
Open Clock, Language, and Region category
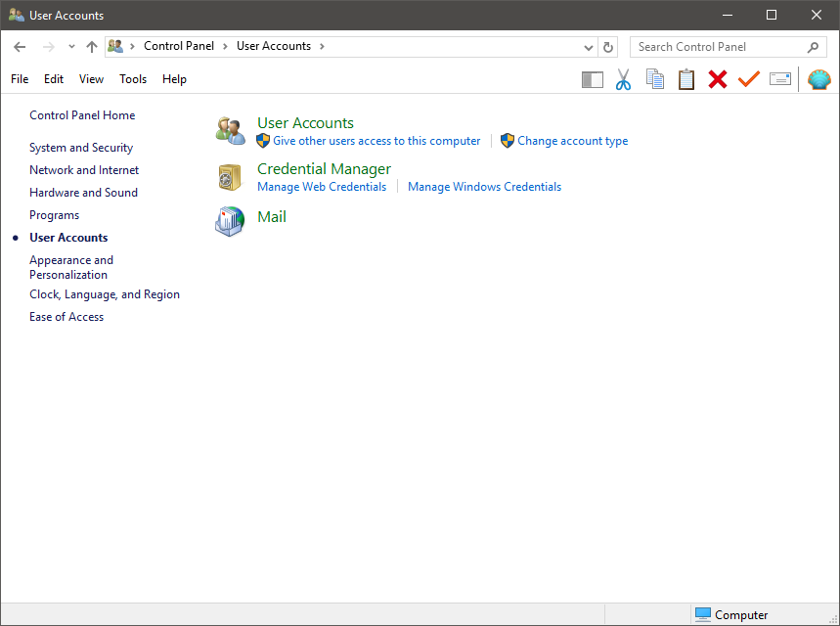click(105, 294)
